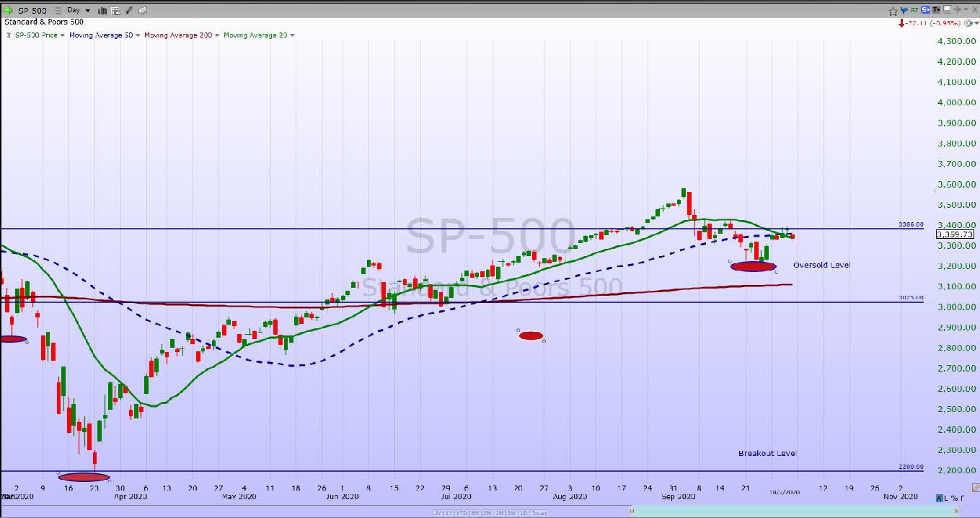Toggle the RT real-time indicator
The image size is (980, 518).
[x=914, y=10]
